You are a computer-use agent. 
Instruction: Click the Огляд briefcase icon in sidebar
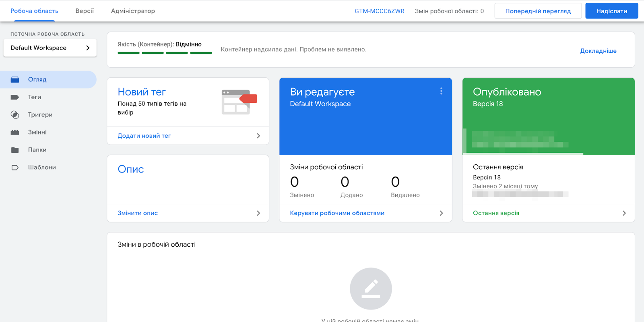[x=15, y=79]
